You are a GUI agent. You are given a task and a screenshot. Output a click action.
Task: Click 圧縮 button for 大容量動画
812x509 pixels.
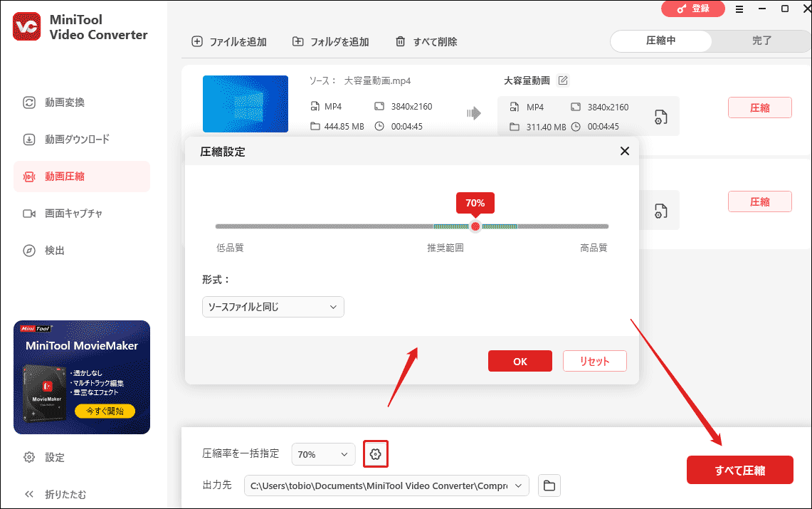coord(760,107)
